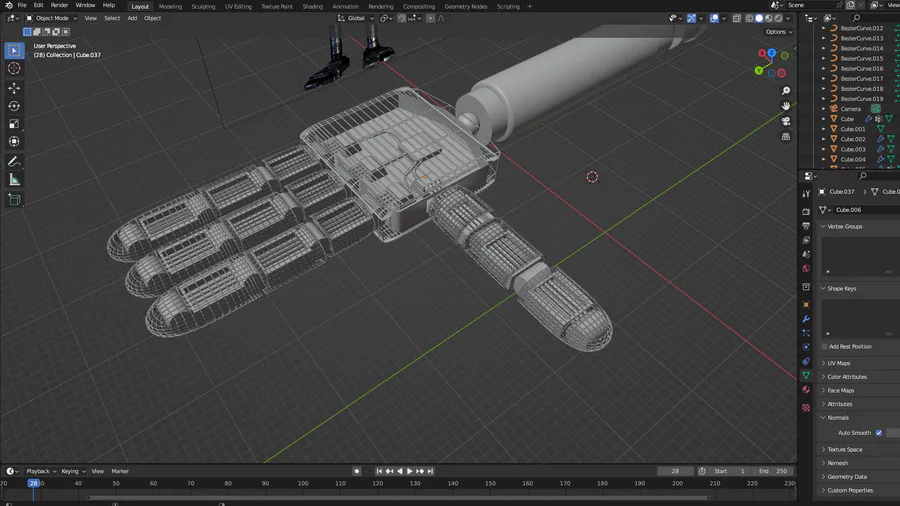Open the Output properties tab
The height and width of the screenshot is (506, 900).
pos(806,226)
